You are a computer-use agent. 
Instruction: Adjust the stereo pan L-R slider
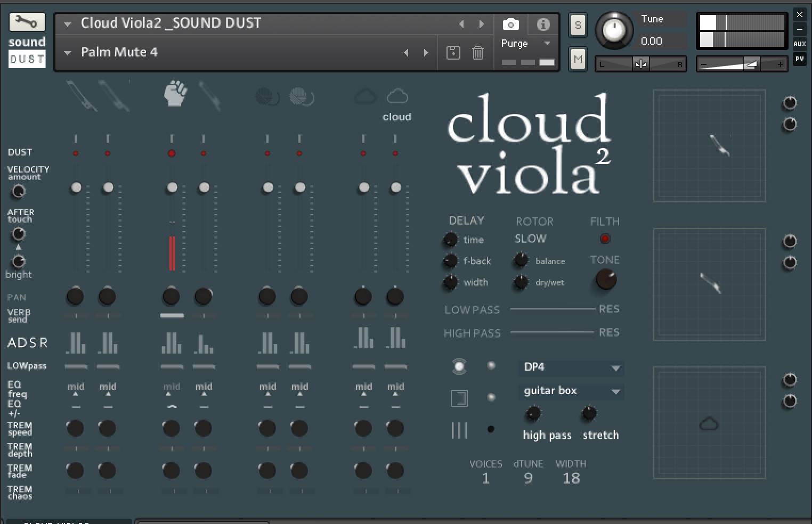pyautogui.click(x=640, y=64)
